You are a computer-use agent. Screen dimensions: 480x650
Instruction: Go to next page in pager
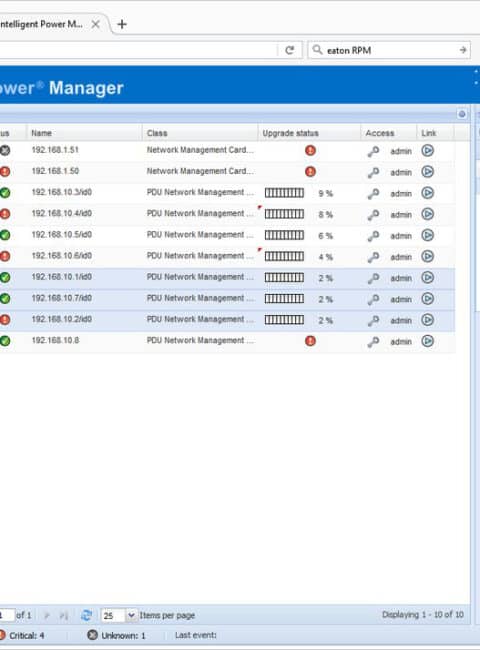[x=46, y=616]
